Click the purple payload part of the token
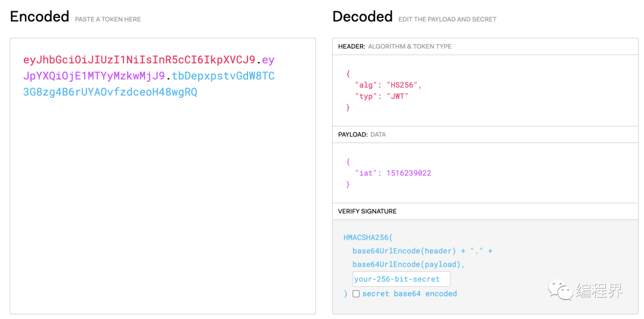 (x=94, y=76)
